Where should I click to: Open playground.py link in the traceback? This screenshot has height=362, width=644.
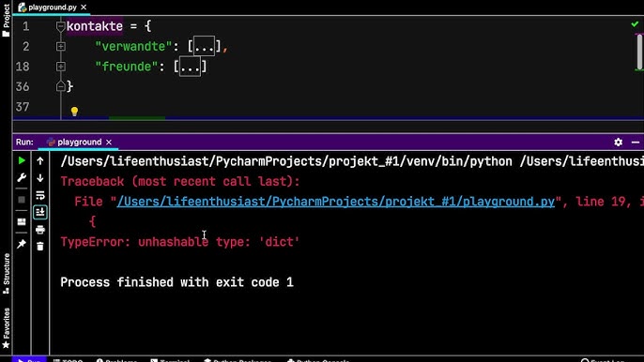coord(335,202)
